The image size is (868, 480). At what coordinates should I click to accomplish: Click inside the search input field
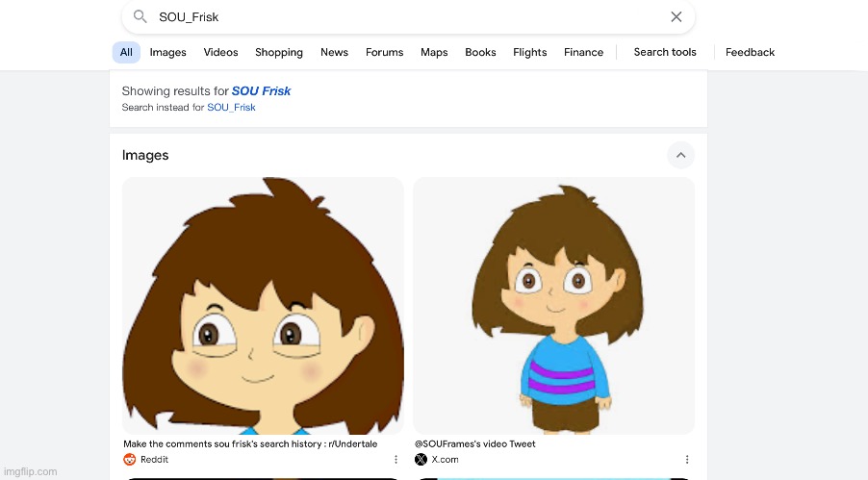point(404,17)
